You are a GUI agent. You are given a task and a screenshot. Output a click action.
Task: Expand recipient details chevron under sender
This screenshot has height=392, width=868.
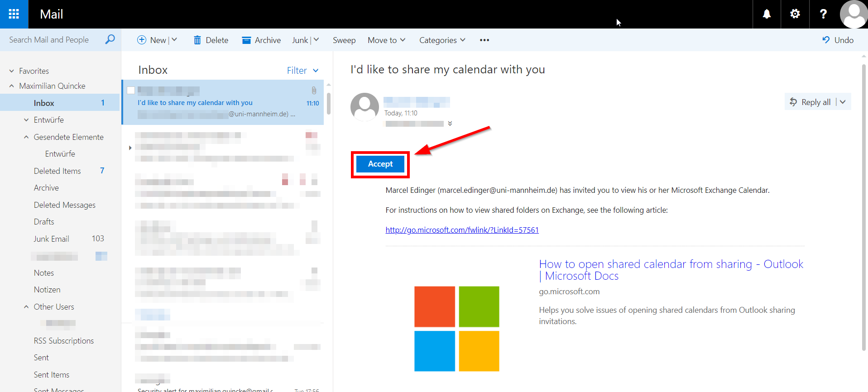[x=450, y=124]
